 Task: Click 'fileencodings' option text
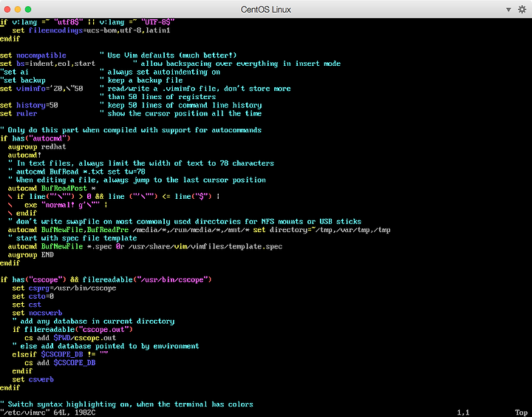click(55, 30)
